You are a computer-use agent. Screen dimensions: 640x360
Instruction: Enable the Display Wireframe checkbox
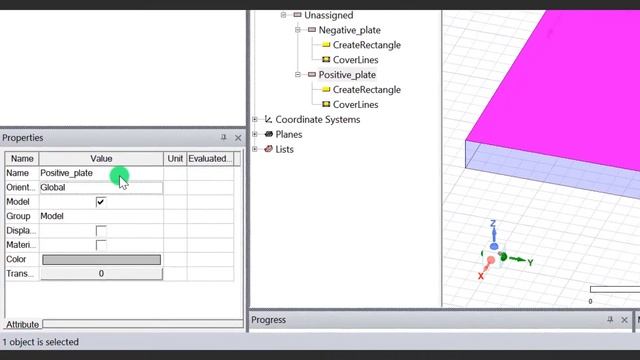point(100,231)
